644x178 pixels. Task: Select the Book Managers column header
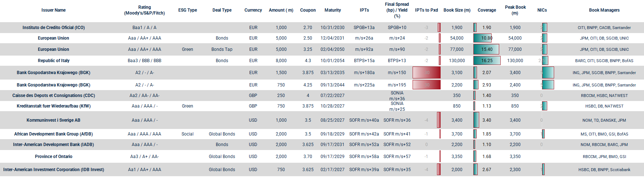[x=604, y=10]
